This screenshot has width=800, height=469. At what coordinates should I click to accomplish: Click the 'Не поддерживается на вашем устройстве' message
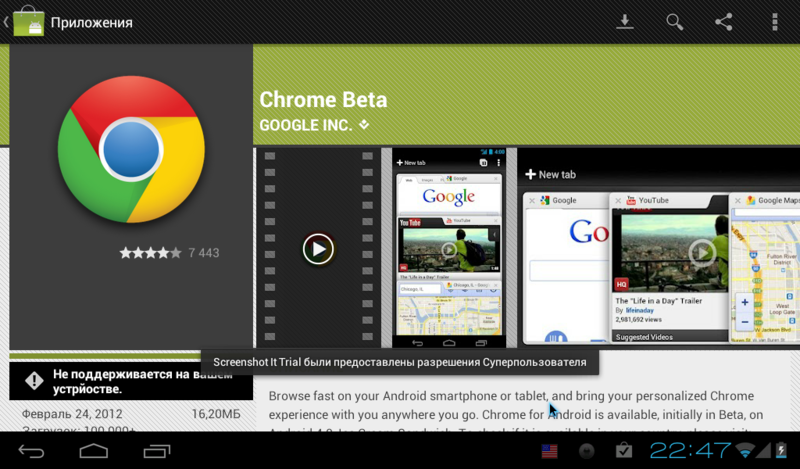click(143, 381)
